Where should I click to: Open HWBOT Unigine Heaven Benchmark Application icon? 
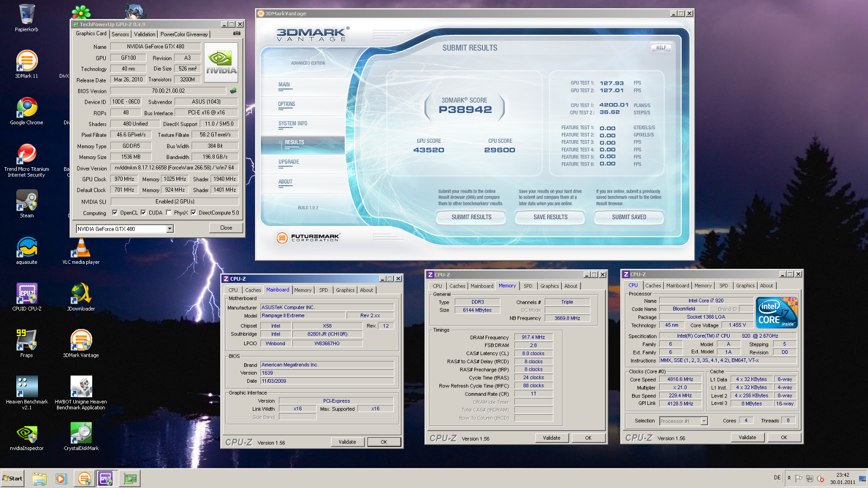click(x=81, y=392)
